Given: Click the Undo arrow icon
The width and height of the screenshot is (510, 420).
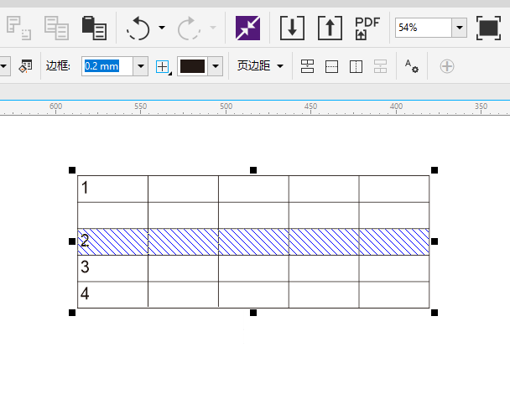Looking at the screenshot, I should coord(138,29).
